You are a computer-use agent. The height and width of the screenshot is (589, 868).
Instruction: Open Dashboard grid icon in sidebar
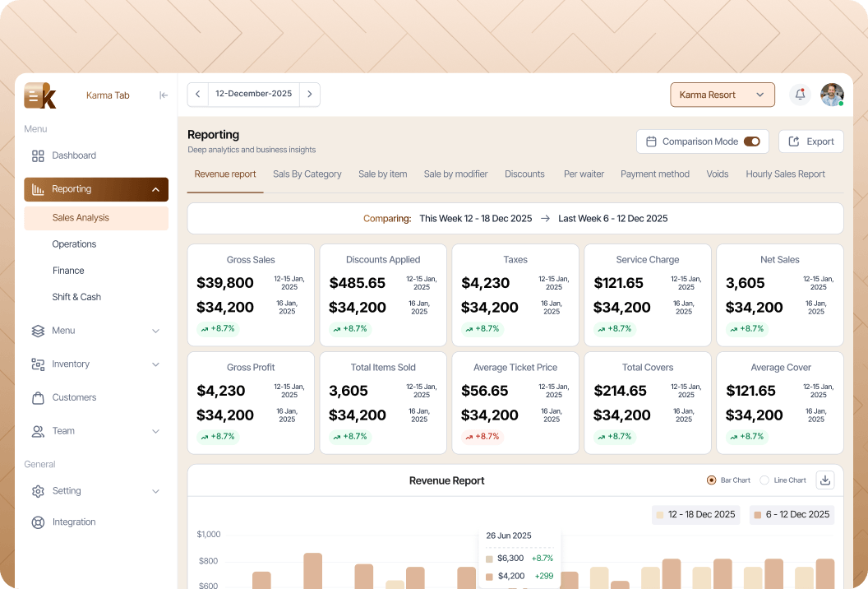[38, 155]
